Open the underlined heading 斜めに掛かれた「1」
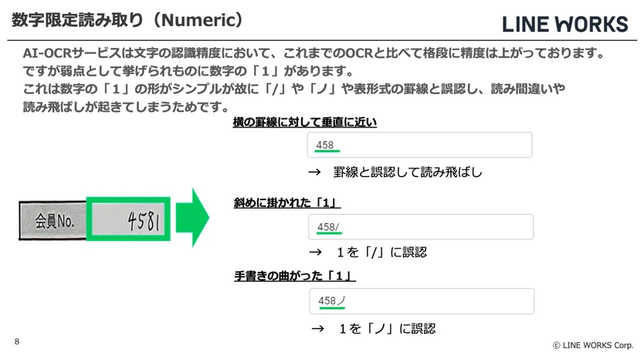 pyautogui.click(x=287, y=202)
